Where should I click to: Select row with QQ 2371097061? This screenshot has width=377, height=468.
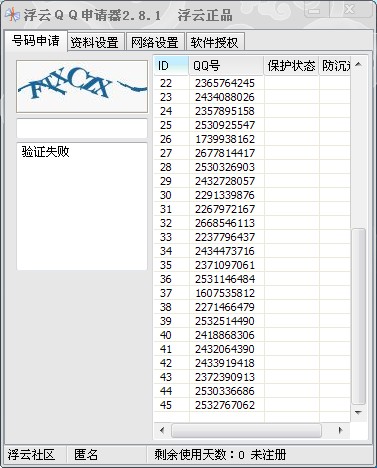tap(252, 265)
